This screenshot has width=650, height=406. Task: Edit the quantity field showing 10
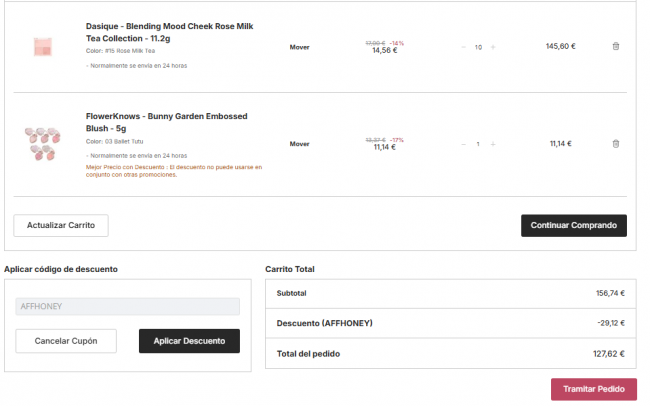click(x=478, y=47)
